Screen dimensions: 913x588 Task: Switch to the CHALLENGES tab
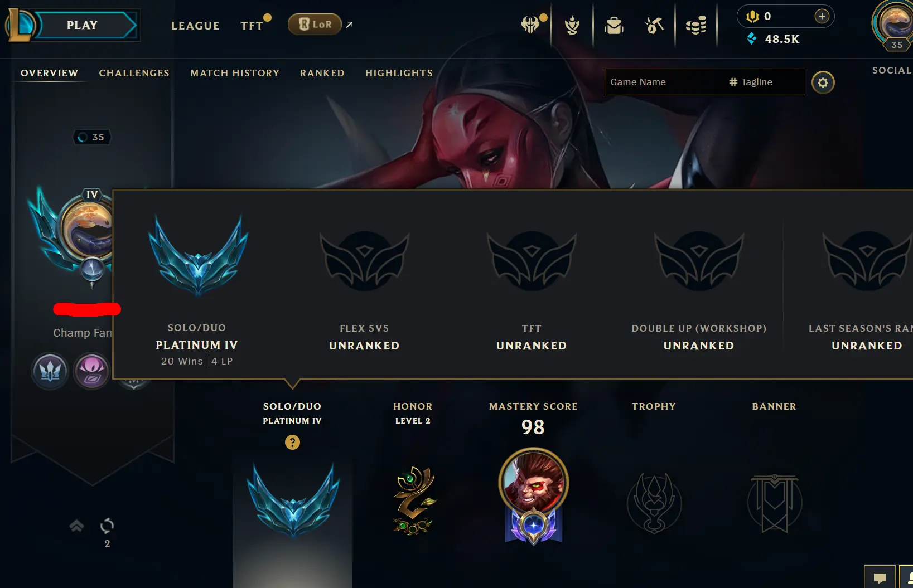134,73
